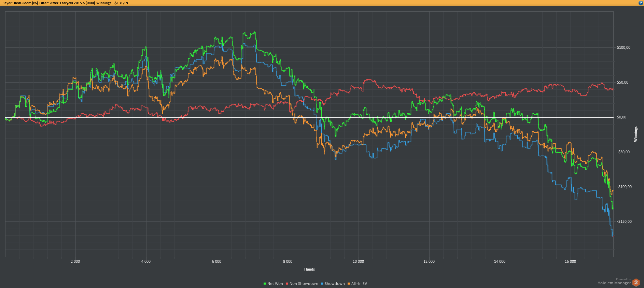Click the -$50,00 axis label

click(x=623, y=152)
